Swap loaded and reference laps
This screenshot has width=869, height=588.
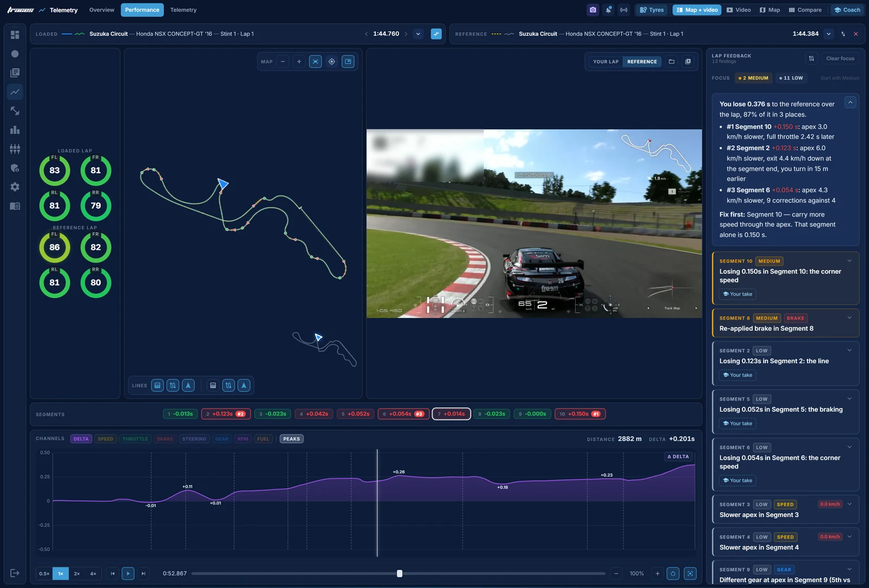[x=843, y=34]
